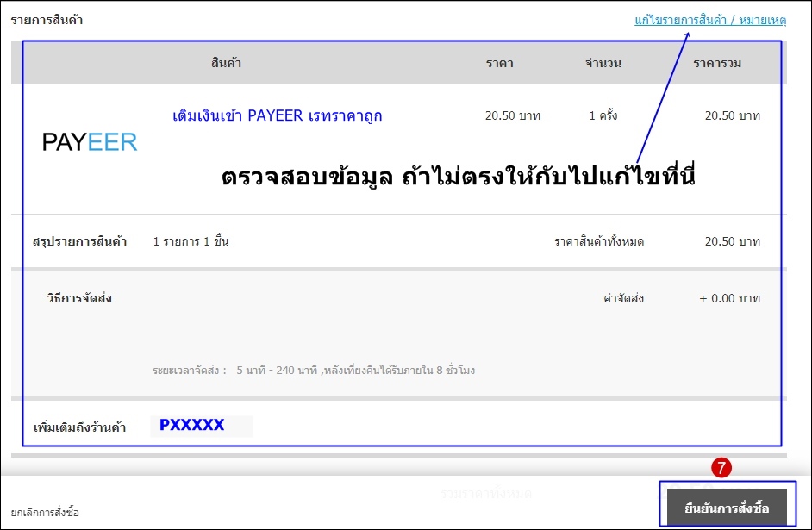The image size is (812, 530).
Task: Open the แก้ไขรายการสินค้า / หมายเหตุ link
Action: (710, 20)
